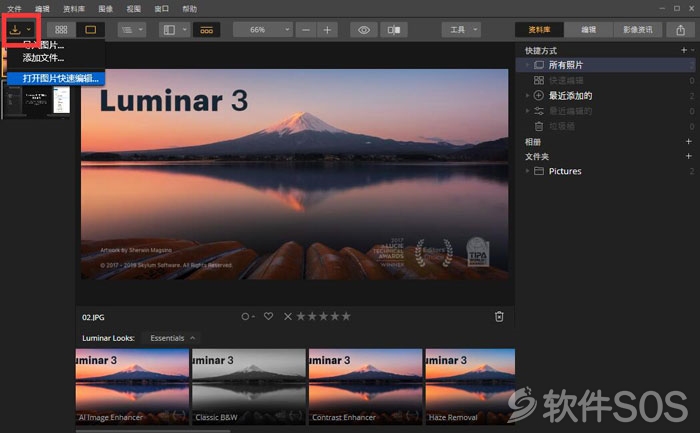Viewport: 700px width, 433px height.
Task: Click the main Luminar 3 photo preview
Action: pyautogui.click(x=295, y=174)
